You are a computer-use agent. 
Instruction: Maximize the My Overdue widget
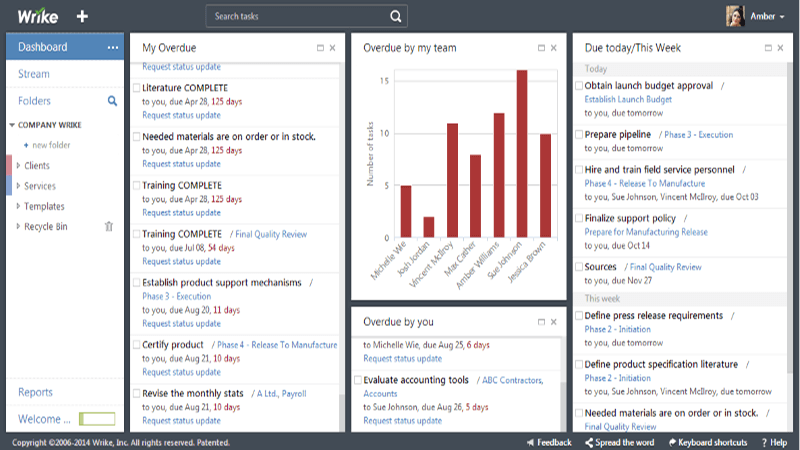[320, 48]
